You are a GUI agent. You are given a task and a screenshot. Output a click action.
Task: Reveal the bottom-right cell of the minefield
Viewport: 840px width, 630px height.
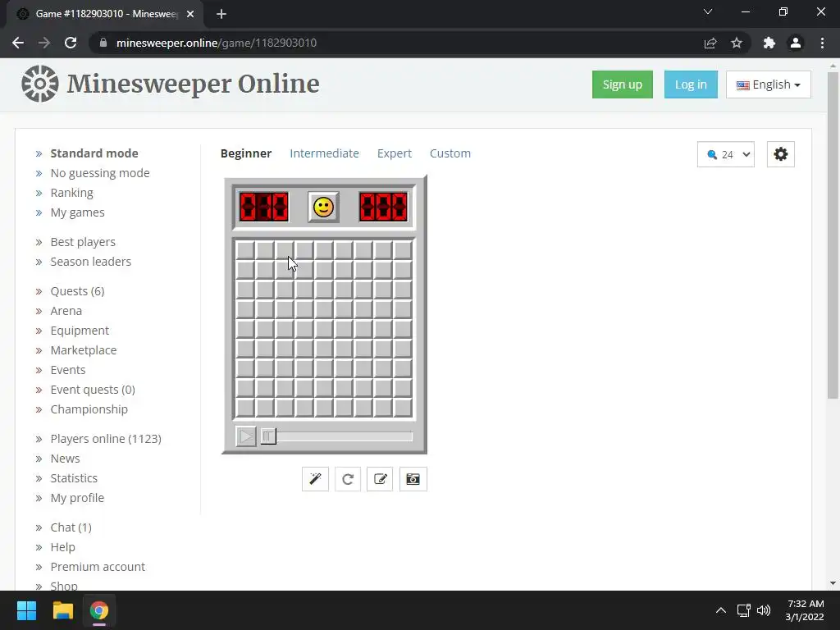pos(403,408)
